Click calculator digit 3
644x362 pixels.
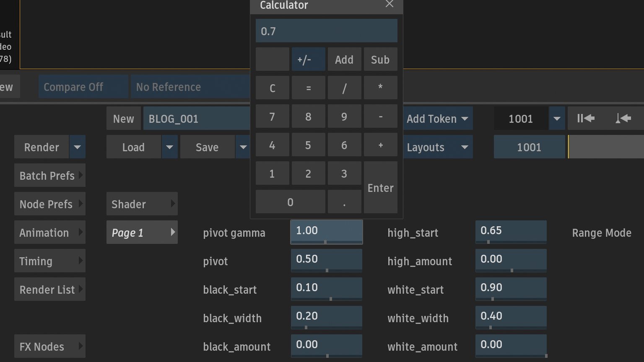pyautogui.click(x=345, y=173)
